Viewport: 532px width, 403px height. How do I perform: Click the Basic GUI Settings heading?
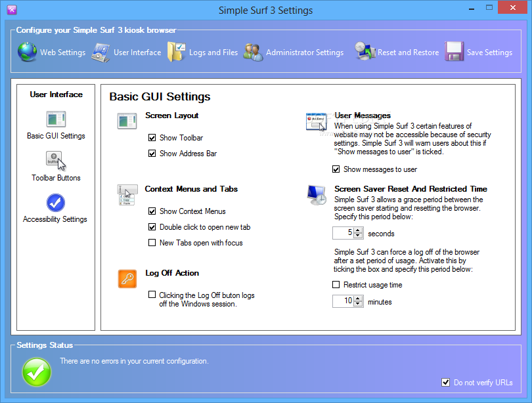(160, 96)
